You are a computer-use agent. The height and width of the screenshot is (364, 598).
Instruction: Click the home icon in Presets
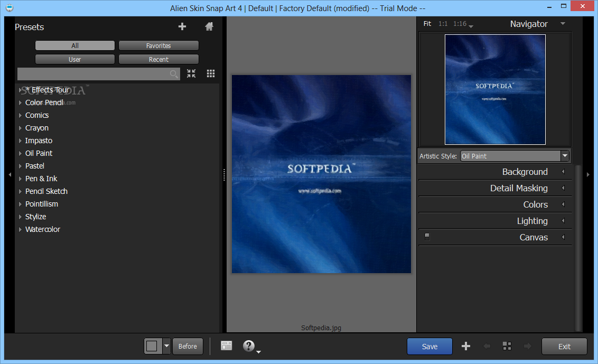[209, 27]
